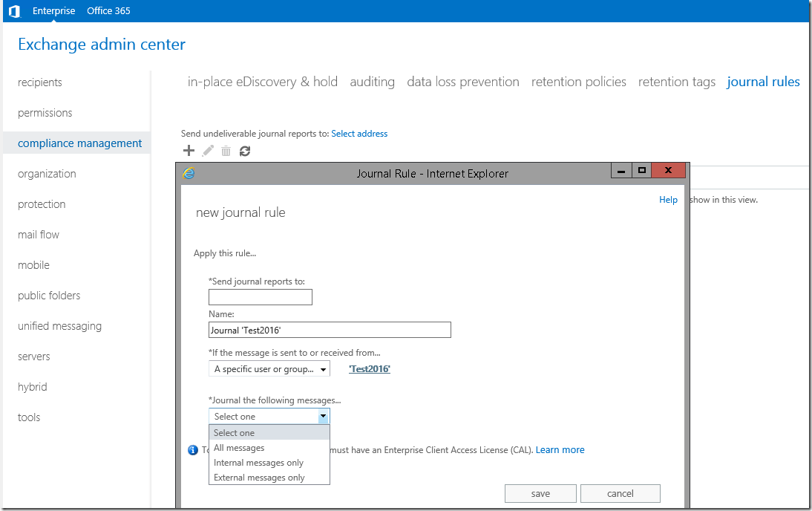This screenshot has height=511, width=812.
Task: Open tools section
Action: [29, 417]
